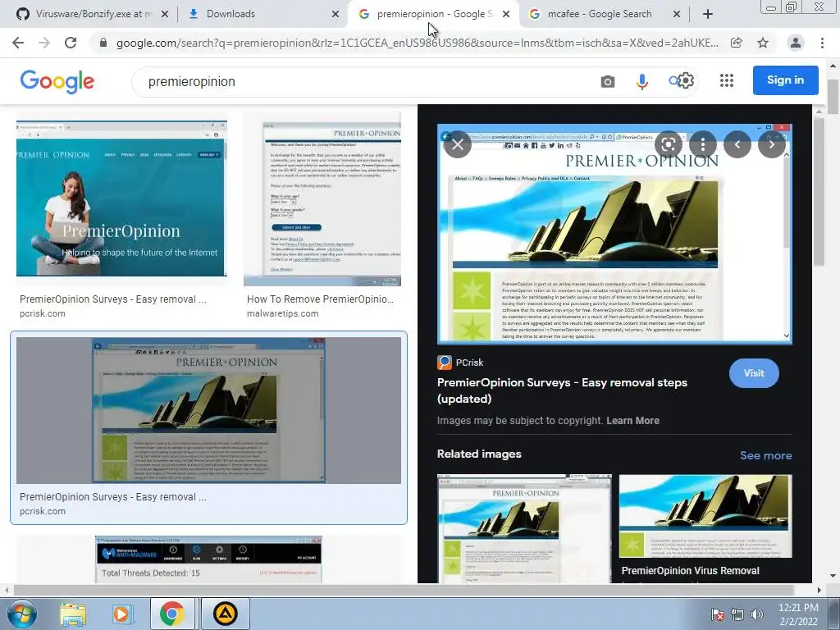Open a new browser tab

(708, 14)
